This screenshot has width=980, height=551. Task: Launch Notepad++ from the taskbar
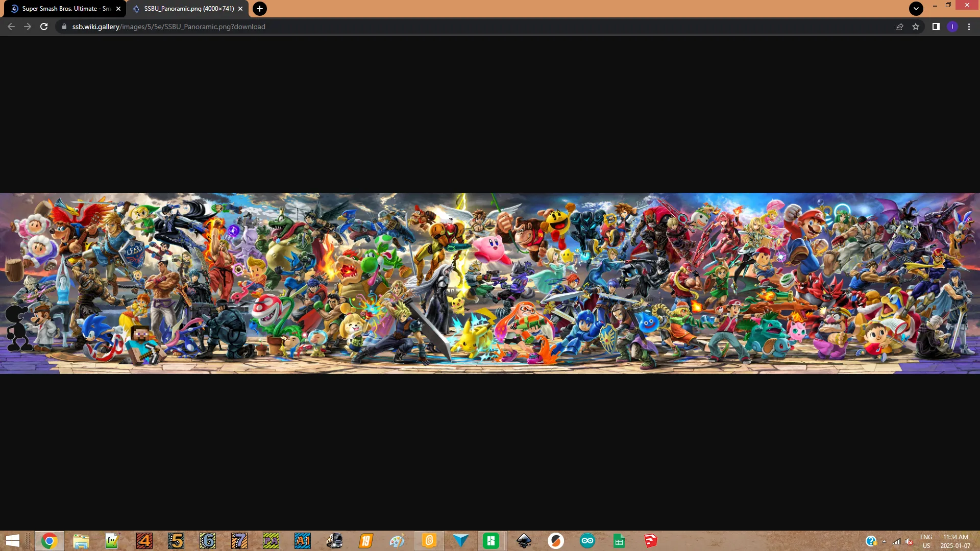coord(112,541)
